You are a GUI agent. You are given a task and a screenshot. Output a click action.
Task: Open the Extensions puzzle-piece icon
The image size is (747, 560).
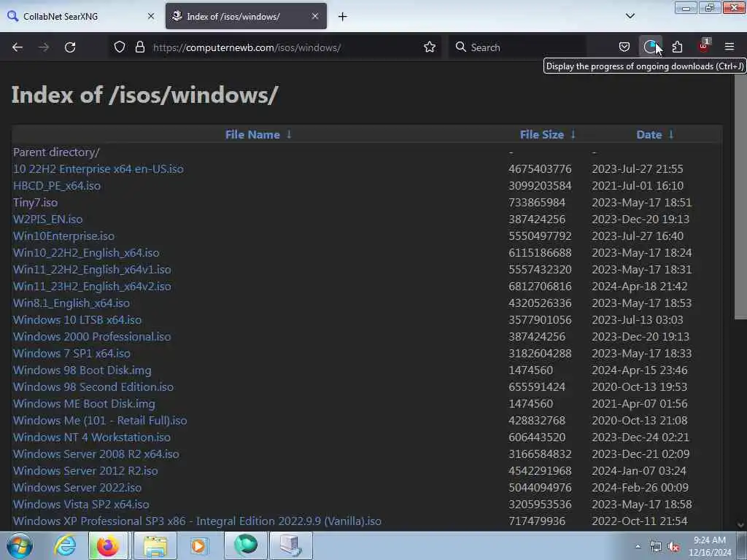(677, 47)
